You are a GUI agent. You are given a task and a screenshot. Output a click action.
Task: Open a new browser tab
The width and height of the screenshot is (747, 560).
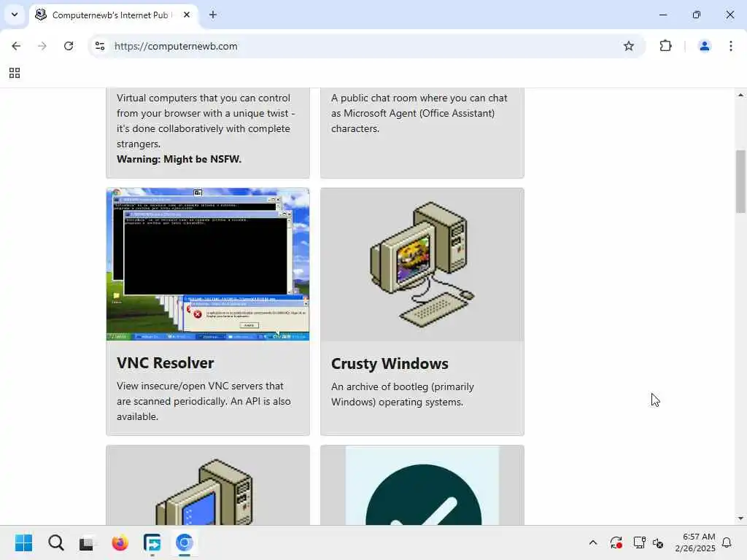pyautogui.click(x=213, y=15)
